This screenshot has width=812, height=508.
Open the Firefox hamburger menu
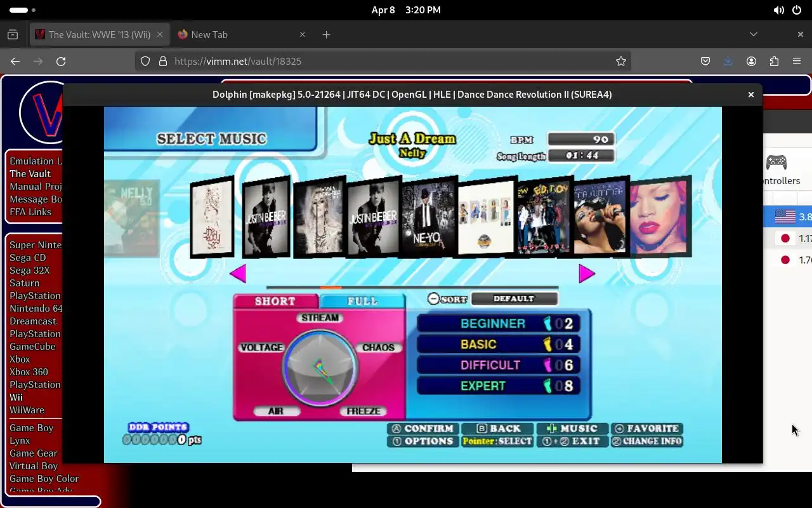pyautogui.click(x=797, y=61)
